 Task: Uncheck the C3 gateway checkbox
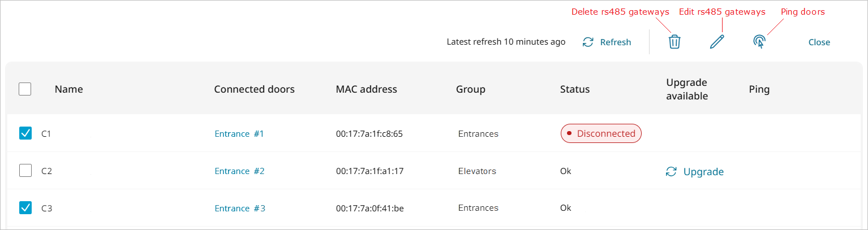tap(25, 208)
